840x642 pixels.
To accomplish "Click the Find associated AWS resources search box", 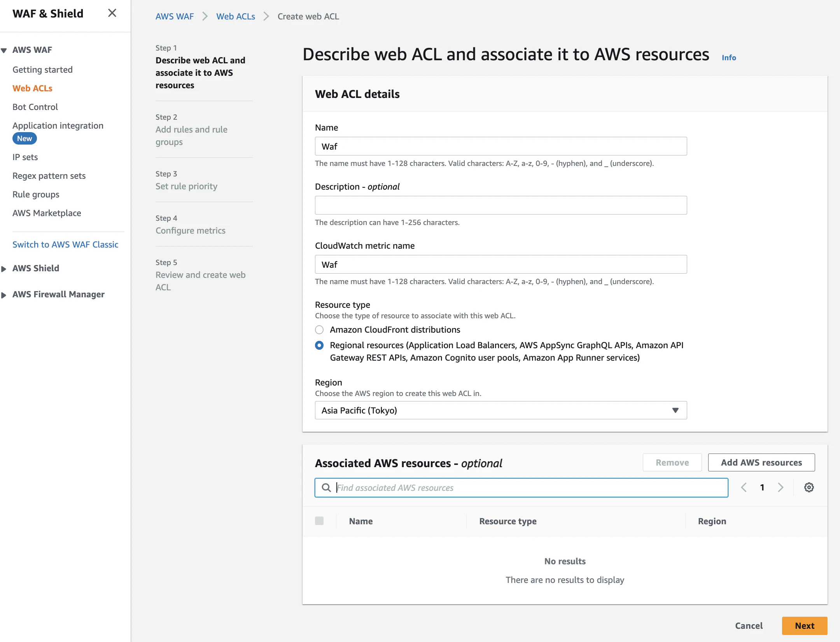I will coord(521,488).
